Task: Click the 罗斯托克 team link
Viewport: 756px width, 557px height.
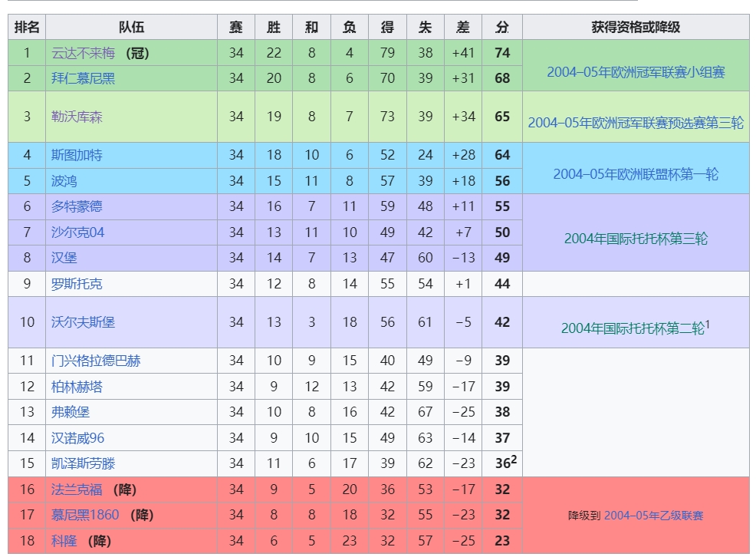Action: point(77,284)
